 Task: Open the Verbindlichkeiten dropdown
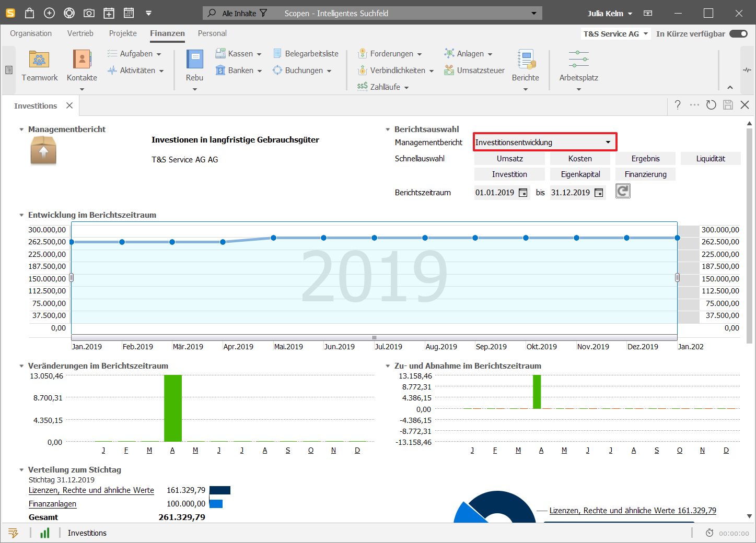pyautogui.click(x=396, y=70)
